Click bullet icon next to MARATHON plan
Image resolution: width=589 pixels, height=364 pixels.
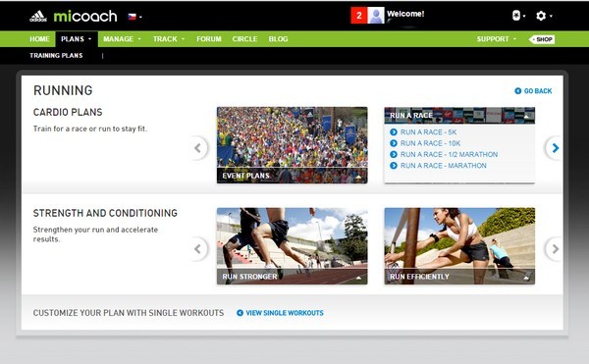(394, 166)
